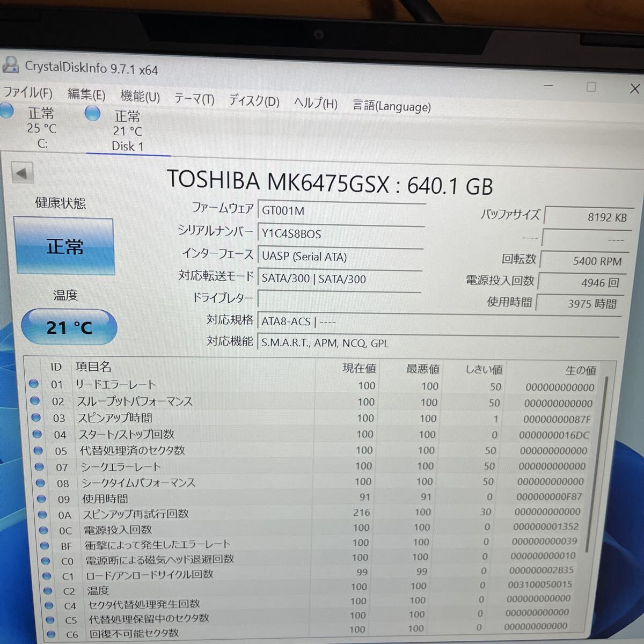The height and width of the screenshot is (644, 644).
Task: Click the power-on hours value 3975 時間
Action: pos(580,303)
